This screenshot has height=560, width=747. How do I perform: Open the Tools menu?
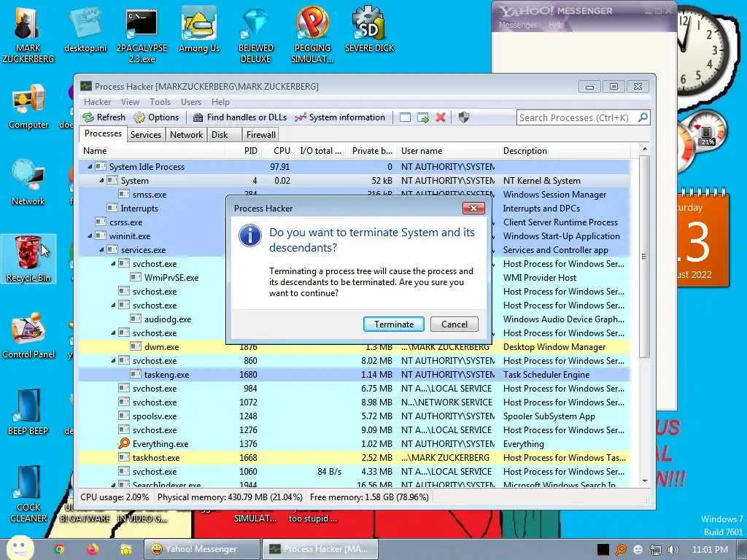pyautogui.click(x=160, y=102)
